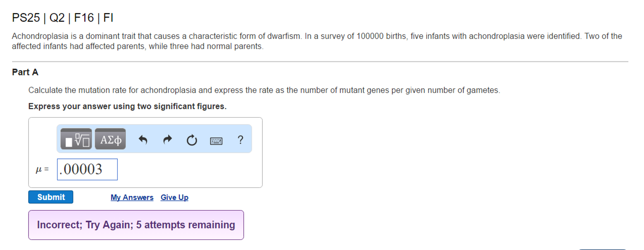Submit the answer

coord(51,197)
